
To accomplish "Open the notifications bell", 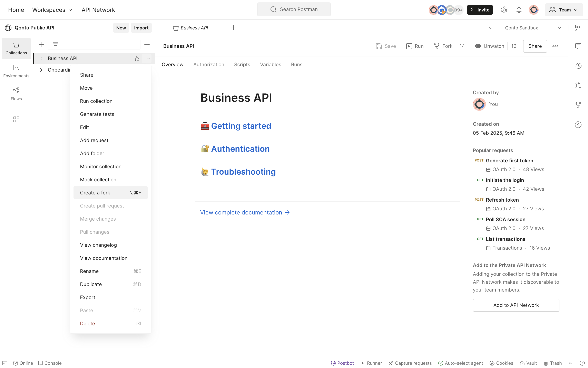I will click(x=519, y=10).
